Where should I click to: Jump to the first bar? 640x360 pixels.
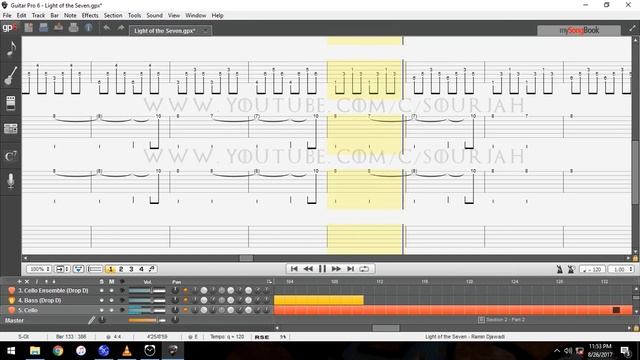click(294, 269)
